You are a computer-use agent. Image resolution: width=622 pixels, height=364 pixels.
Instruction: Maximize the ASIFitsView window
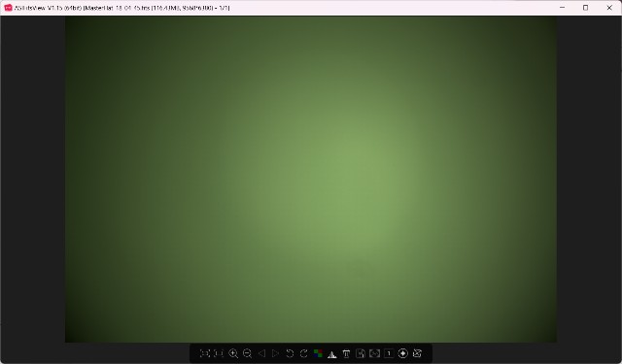585,8
